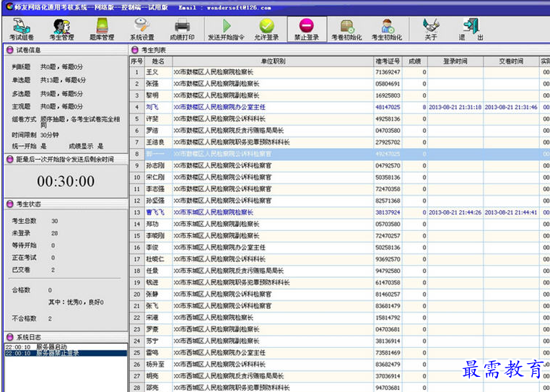
Task: Sort by the 序号 column header
Action: (x=137, y=61)
